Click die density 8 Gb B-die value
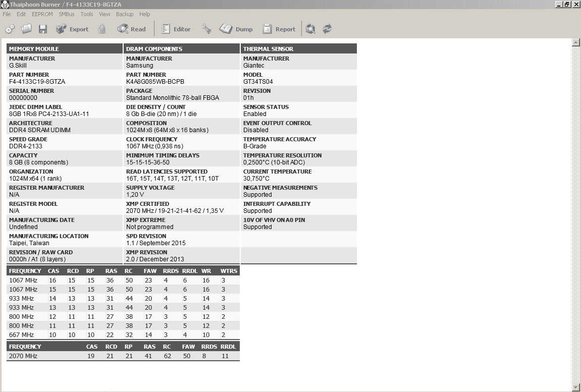581x392 pixels. 161,114
